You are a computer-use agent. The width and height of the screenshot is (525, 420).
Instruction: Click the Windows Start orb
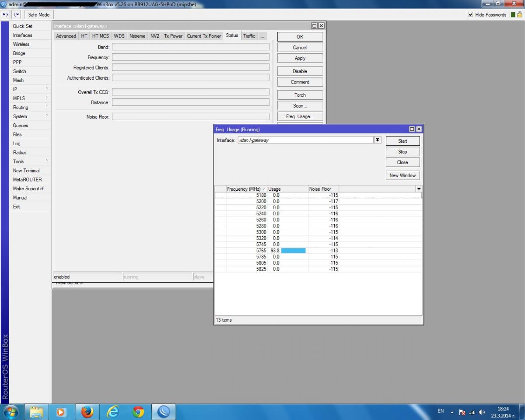point(11,412)
